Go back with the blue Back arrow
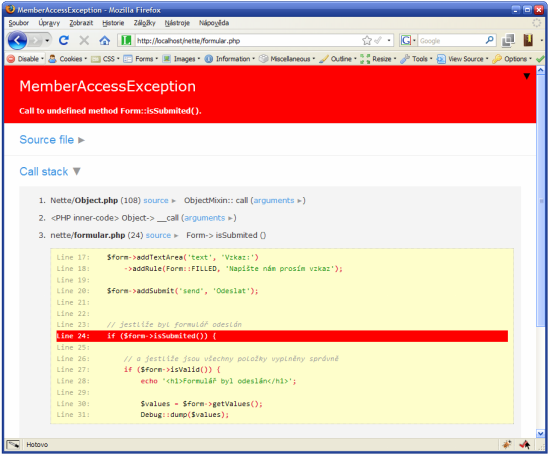Viewport: 550px width, 456px height. [17, 40]
